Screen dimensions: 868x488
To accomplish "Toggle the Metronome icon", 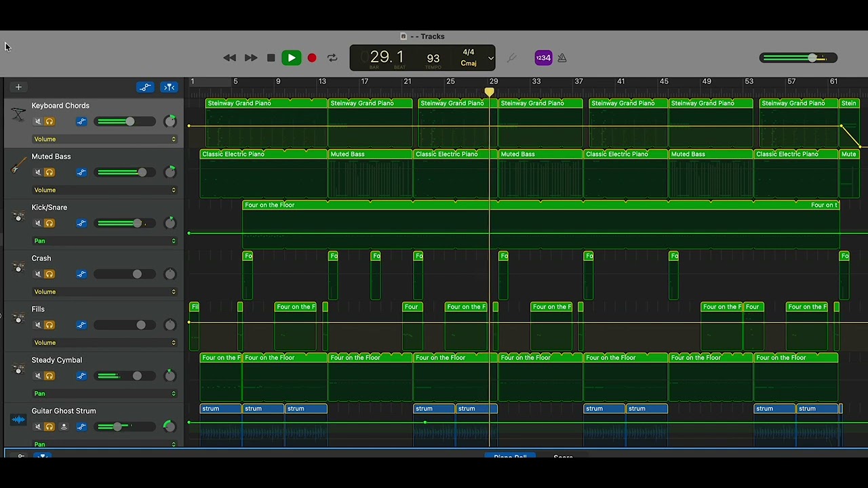I will pyautogui.click(x=562, y=58).
